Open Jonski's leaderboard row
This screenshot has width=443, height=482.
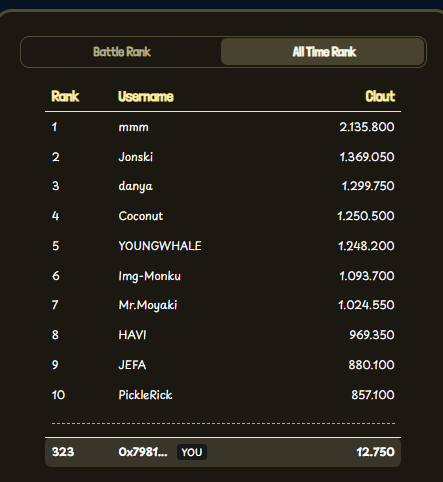click(223, 157)
